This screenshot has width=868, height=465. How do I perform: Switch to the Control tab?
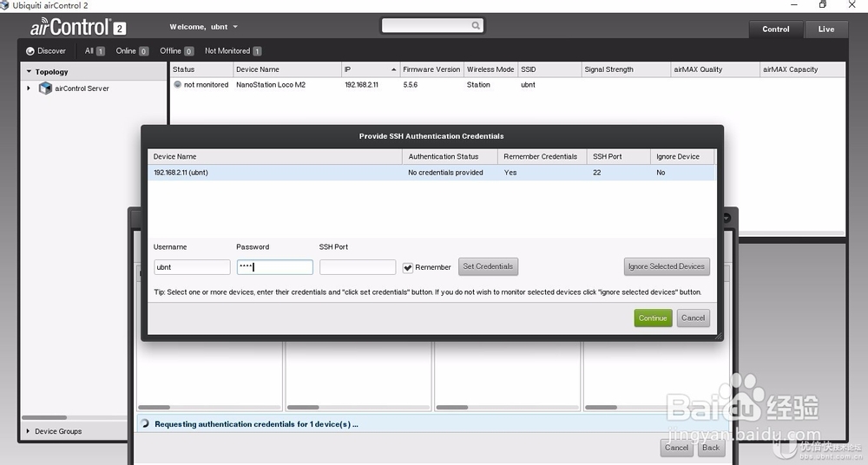tap(775, 29)
